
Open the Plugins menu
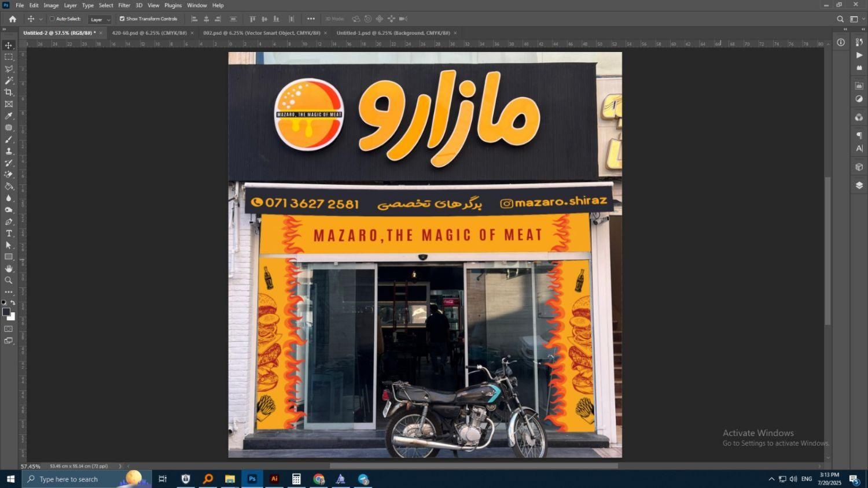coord(173,5)
